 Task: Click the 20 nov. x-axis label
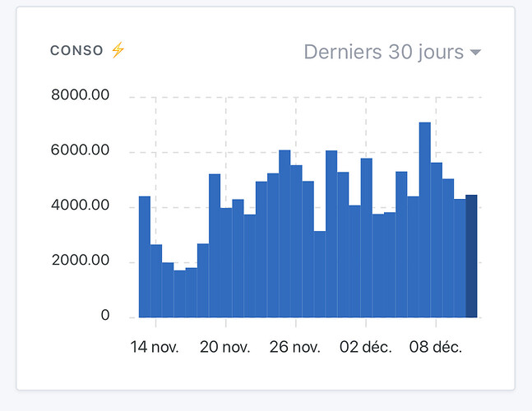coord(225,347)
